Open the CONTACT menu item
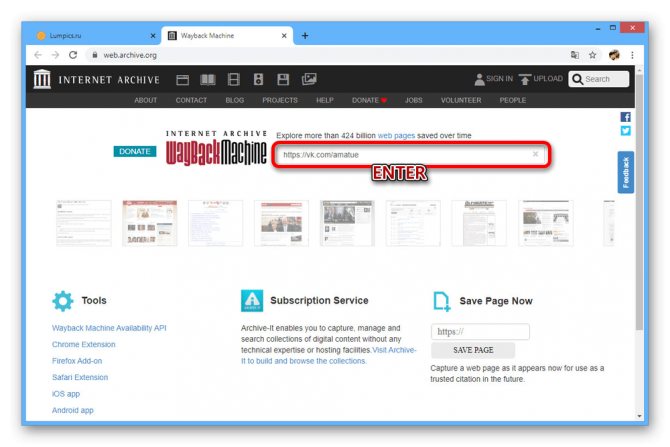 pyautogui.click(x=191, y=100)
